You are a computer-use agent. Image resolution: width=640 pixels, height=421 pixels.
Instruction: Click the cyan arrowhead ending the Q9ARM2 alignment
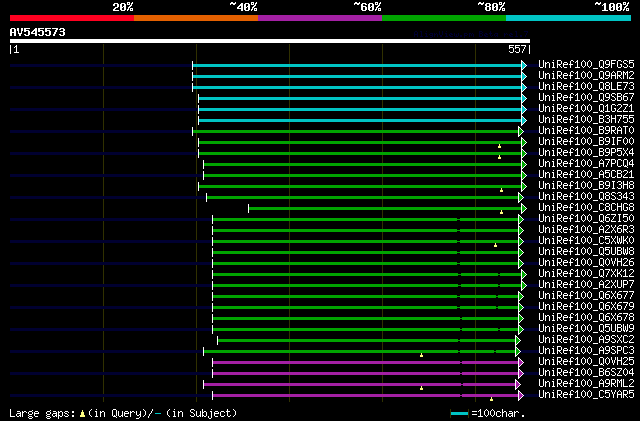[524, 76]
